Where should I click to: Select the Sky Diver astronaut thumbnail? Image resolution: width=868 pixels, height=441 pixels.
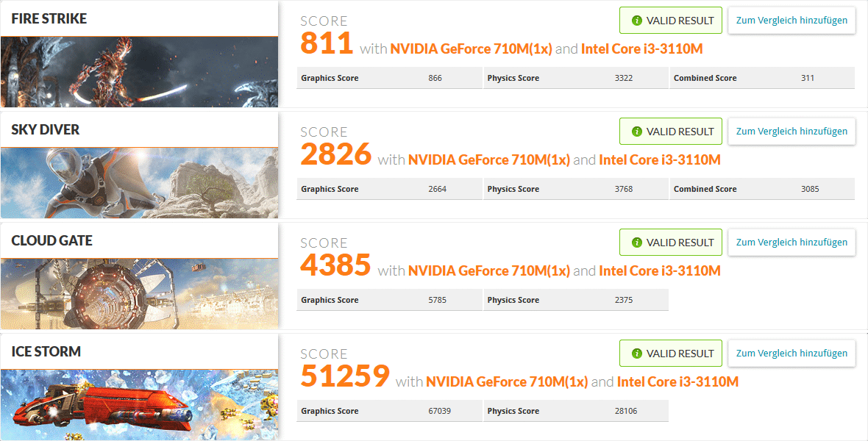pos(139,183)
